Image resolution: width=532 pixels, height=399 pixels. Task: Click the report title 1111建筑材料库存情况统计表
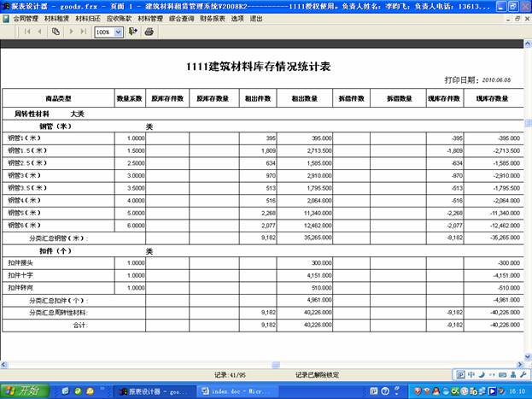(265, 66)
